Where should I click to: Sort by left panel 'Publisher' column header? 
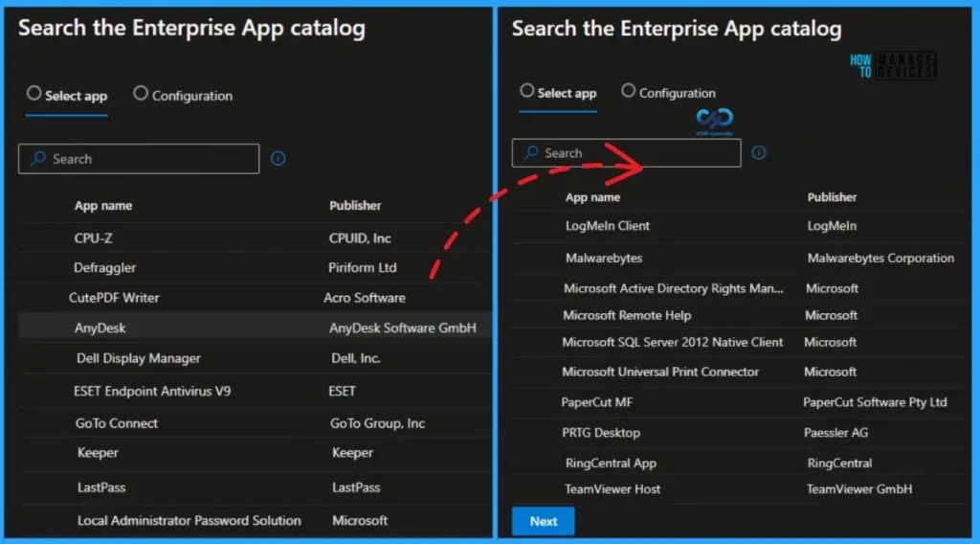[x=355, y=205]
